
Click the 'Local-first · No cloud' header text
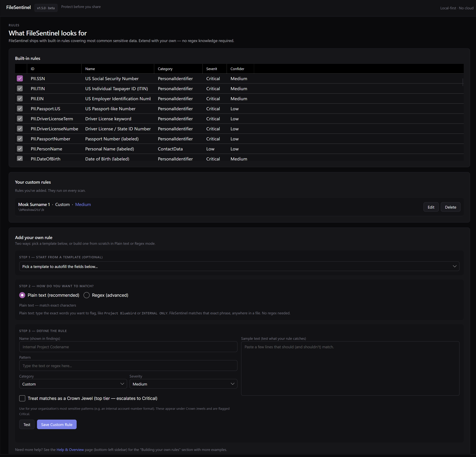[457, 8]
